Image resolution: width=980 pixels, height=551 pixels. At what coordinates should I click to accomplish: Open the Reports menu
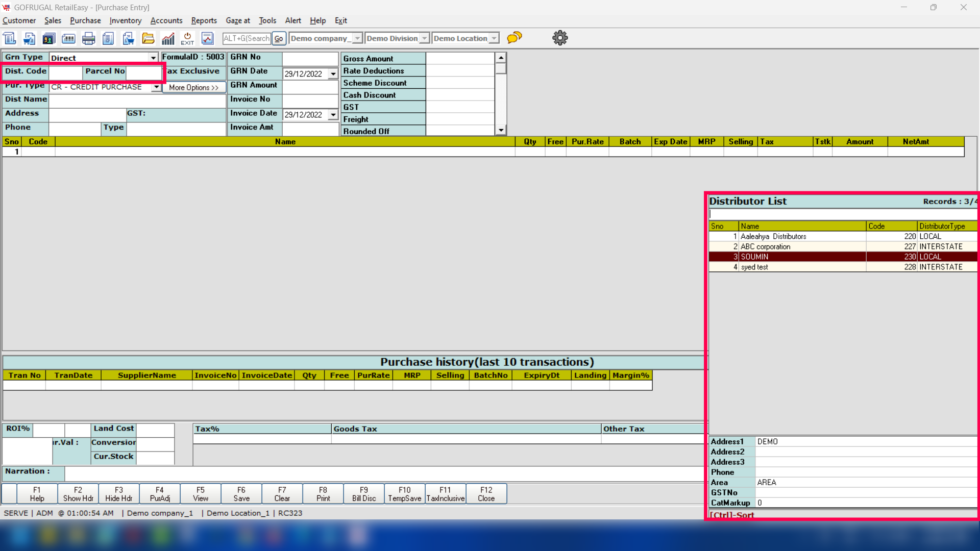coord(204,20)
